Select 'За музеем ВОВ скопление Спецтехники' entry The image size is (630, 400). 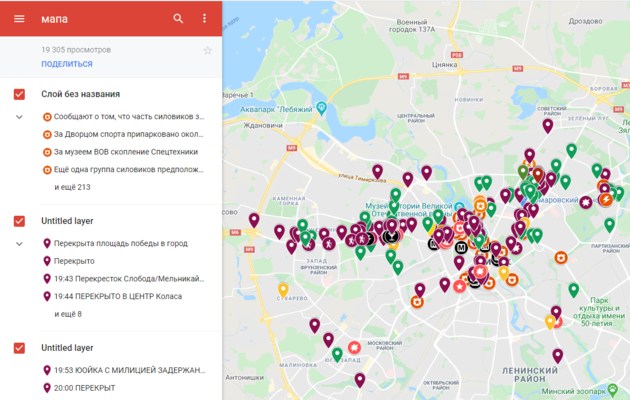pos(125,152)
